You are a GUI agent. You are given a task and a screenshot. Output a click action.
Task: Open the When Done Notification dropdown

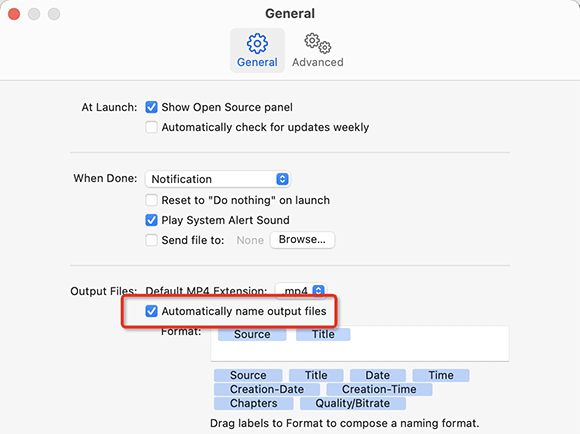click(x=218, y=179)
